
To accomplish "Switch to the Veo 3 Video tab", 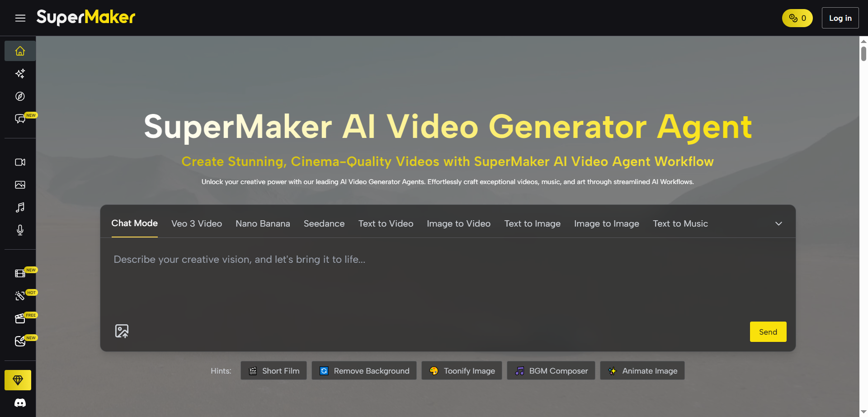I will click(x=197, y=223).
